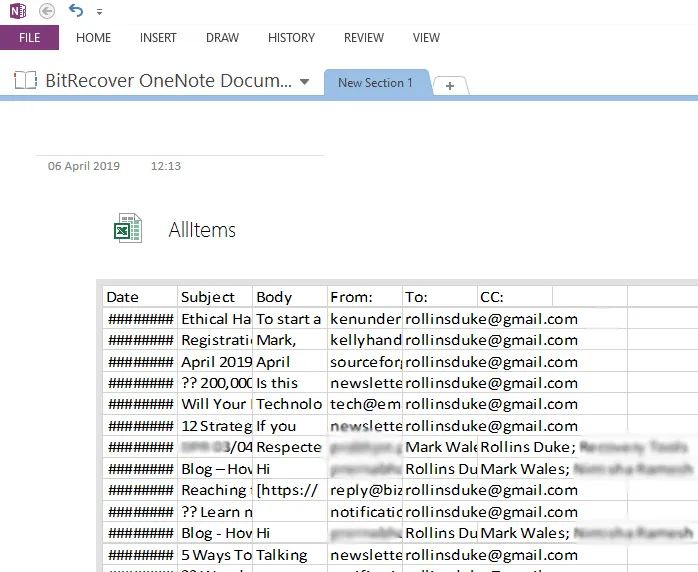Select the DRAW ribbon tab

click(x=222, y=38)
